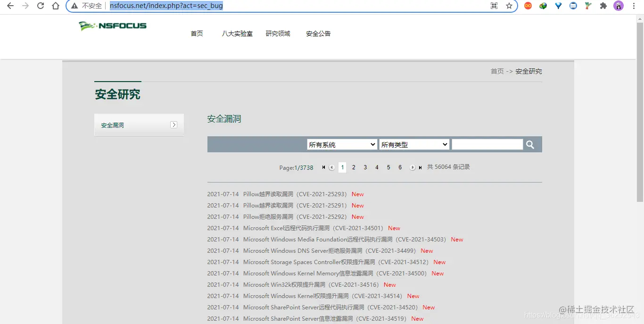Click the vulnerability search text field

pyautogui.click(x=487, y=144)
